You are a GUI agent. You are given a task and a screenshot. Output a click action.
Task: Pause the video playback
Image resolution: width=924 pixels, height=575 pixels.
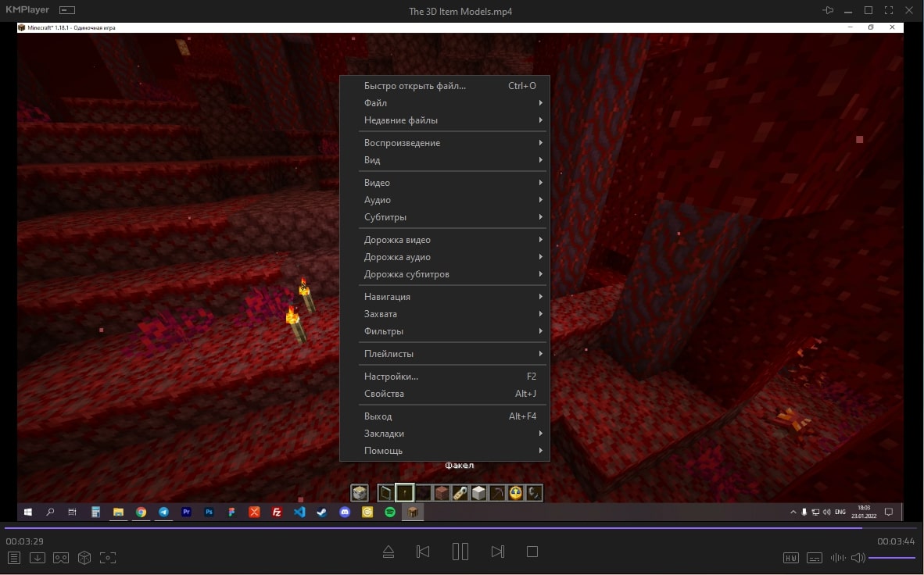click(460, 552)
